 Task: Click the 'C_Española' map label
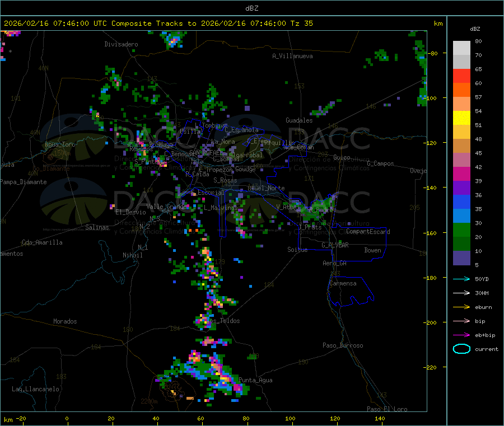[241, 130]
